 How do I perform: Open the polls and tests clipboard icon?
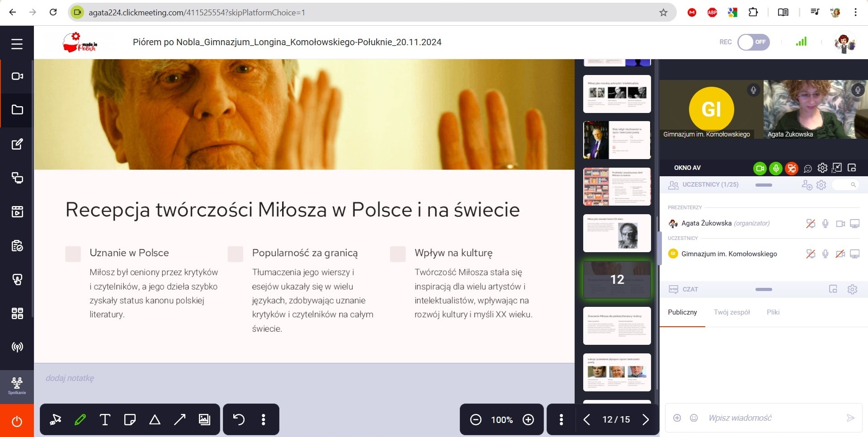[17, 246]
